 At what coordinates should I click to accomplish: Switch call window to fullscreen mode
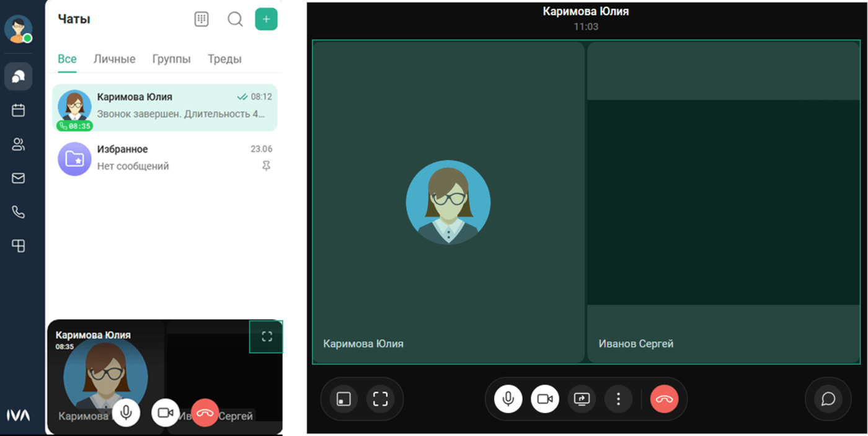pyautogui.click(x=380, y=399)
